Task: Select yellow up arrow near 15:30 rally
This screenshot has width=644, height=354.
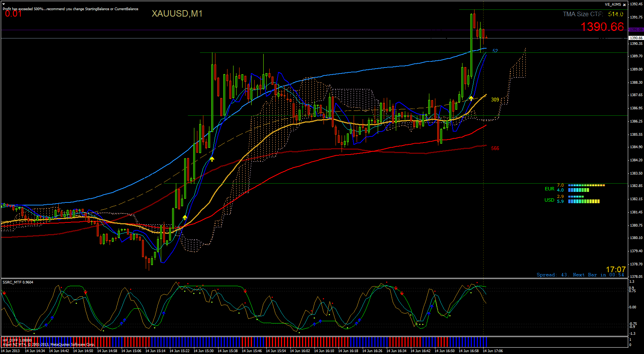Action: pyautogui.click(x=212, y=159)
